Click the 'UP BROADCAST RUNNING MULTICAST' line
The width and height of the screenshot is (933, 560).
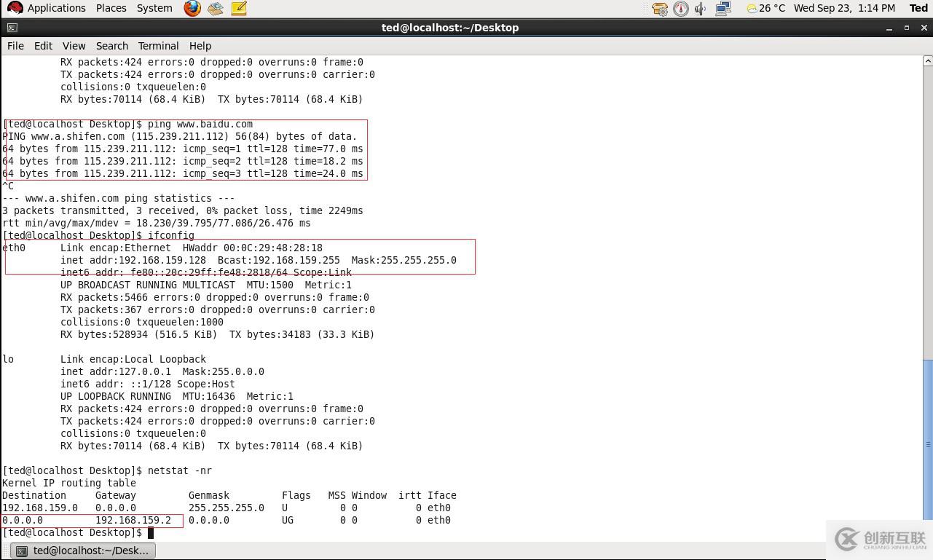206,285
